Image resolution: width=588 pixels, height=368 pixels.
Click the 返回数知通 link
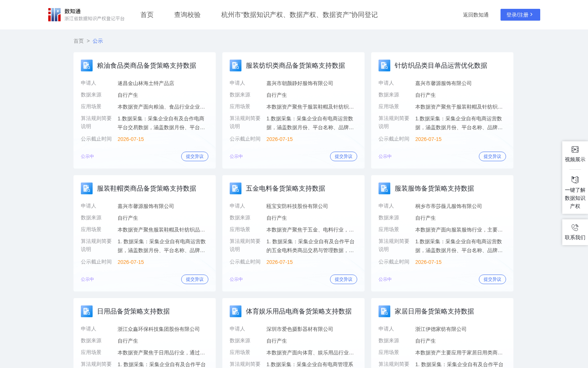(476, 15)
